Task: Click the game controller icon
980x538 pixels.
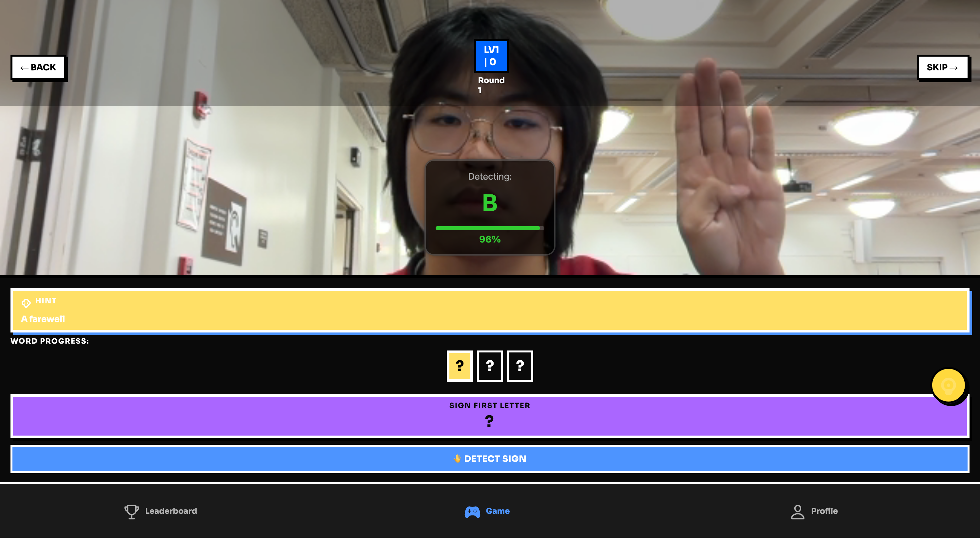Action: (472, 511)
